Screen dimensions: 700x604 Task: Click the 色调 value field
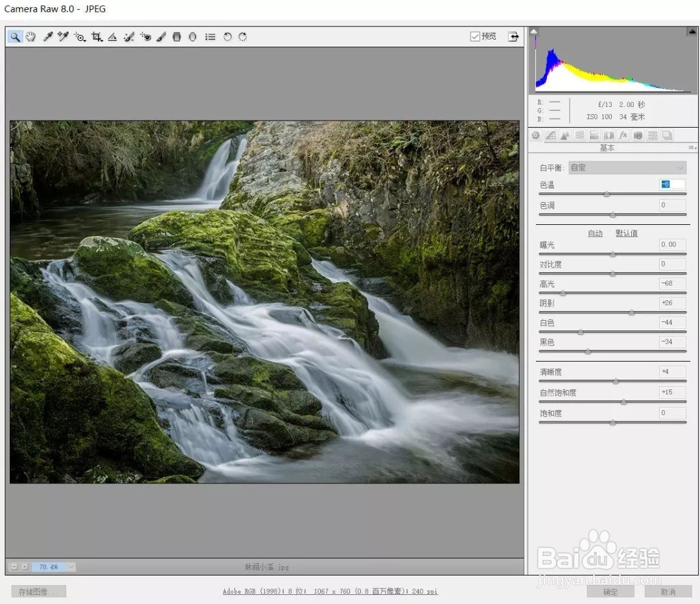pos(672,205)
